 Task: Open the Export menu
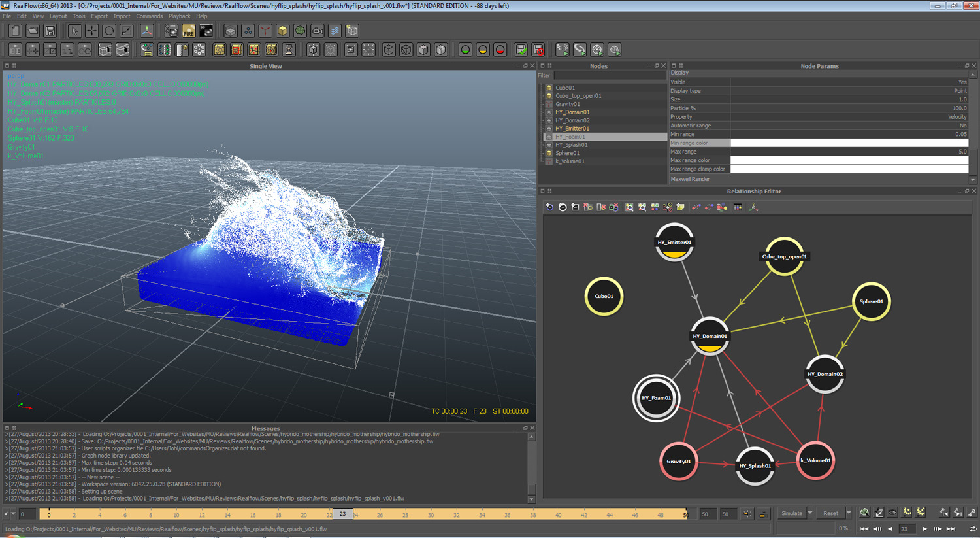99,16
